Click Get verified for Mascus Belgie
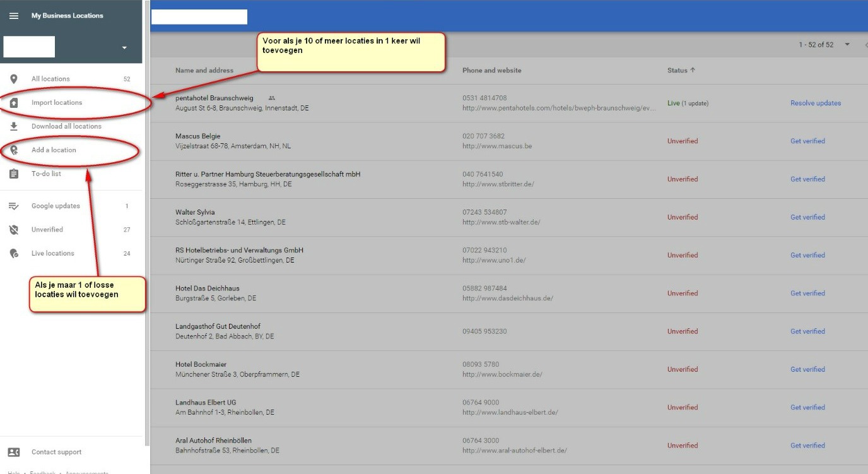 tap(807, 141)
